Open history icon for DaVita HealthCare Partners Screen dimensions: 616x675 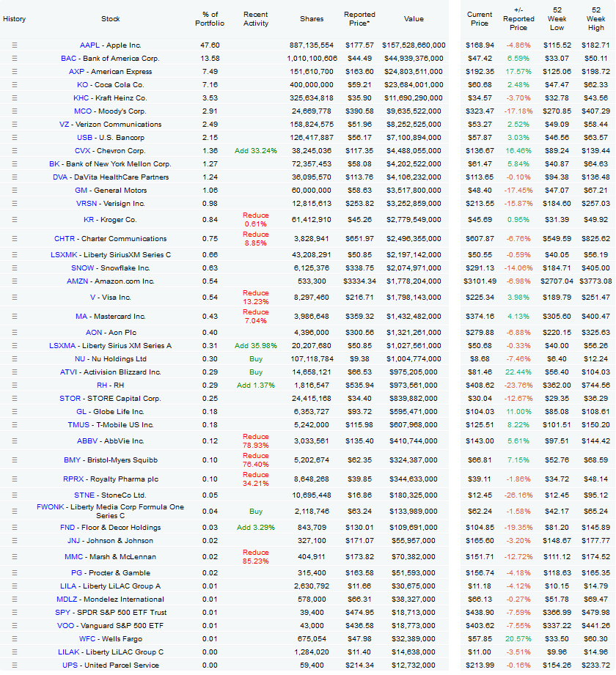point(14,177)
